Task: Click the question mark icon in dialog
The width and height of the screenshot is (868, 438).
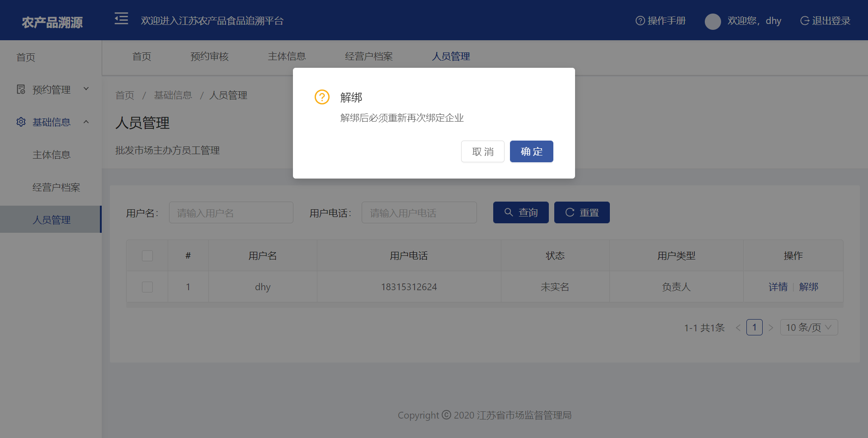Action: 322,97
